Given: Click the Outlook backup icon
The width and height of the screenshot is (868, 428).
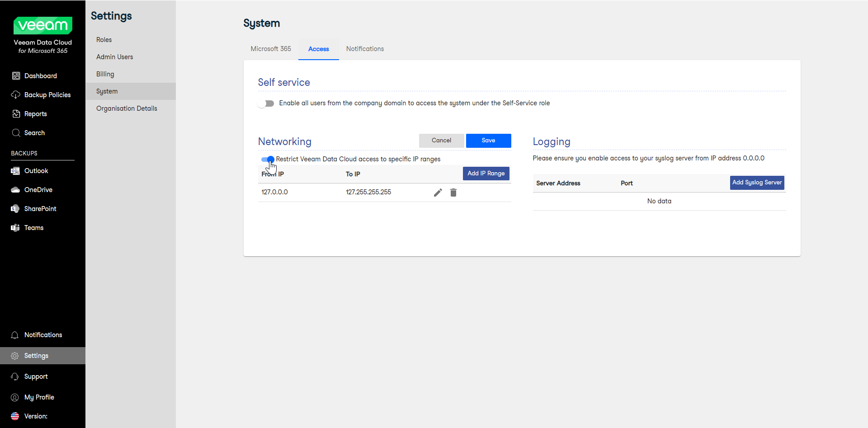Looking at the screenshot, I should pos(15,171).
